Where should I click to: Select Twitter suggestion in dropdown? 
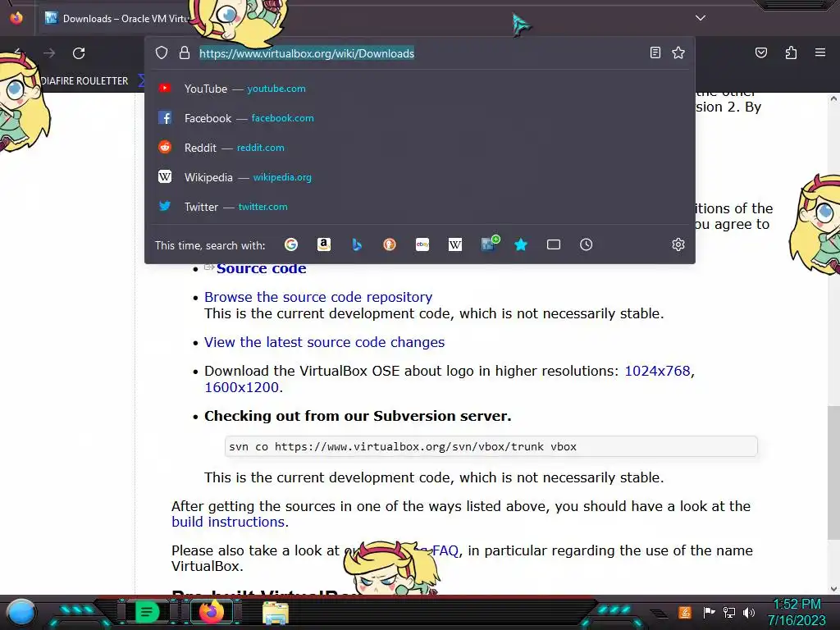pyautogui.click(x=420, y=206)
